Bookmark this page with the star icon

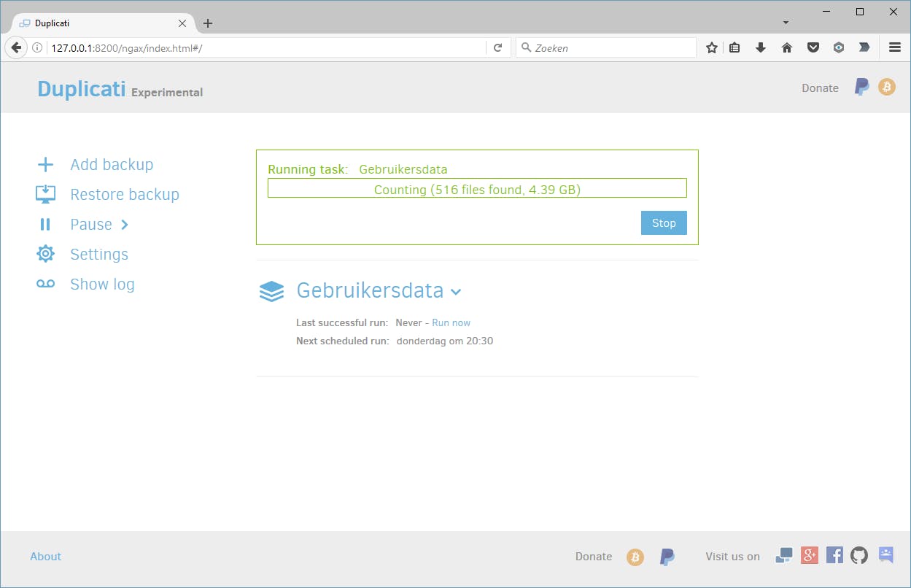click(712, 47)
